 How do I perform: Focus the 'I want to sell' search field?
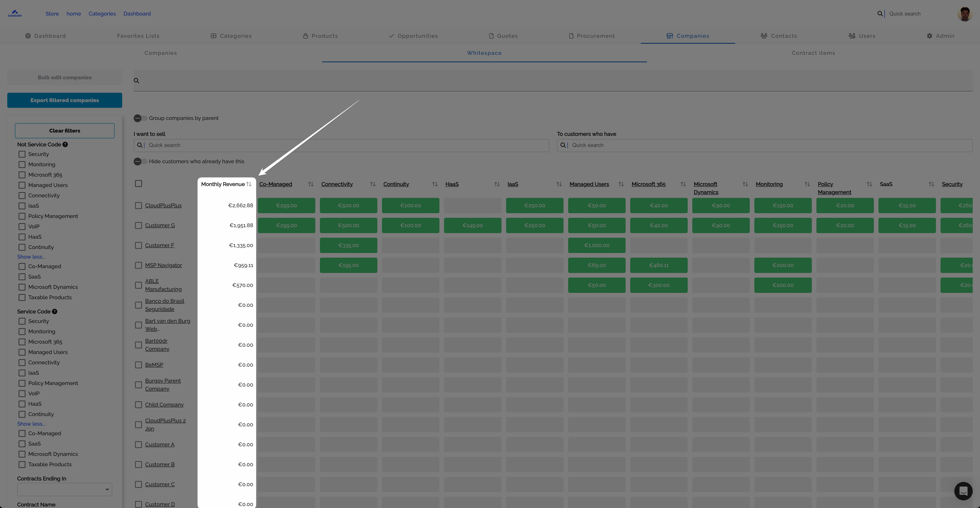[341, 145]
